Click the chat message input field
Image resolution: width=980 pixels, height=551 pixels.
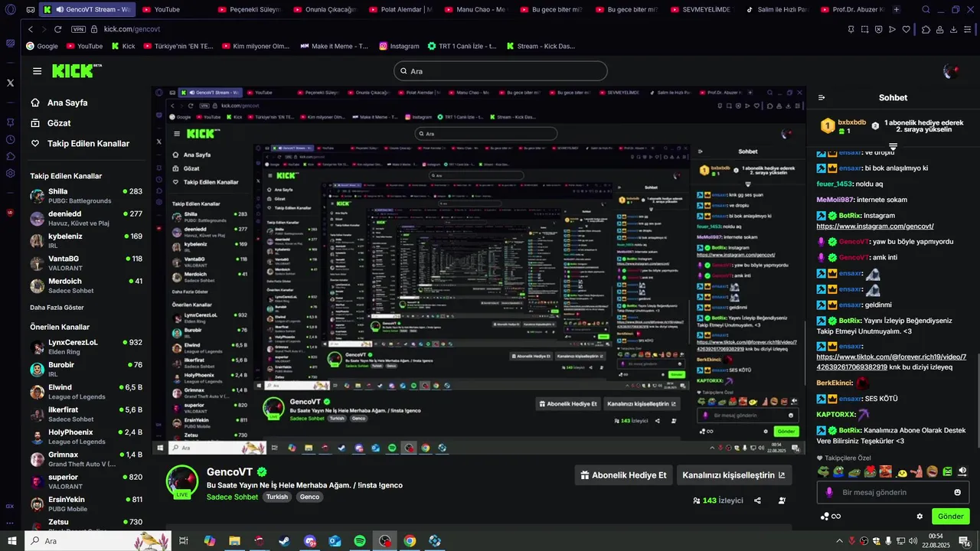(x=893, y=492)
